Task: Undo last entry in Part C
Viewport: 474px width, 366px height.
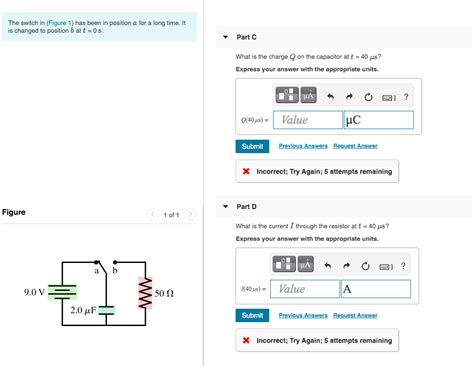Action: pyautogui.click(x=330, y=97)
